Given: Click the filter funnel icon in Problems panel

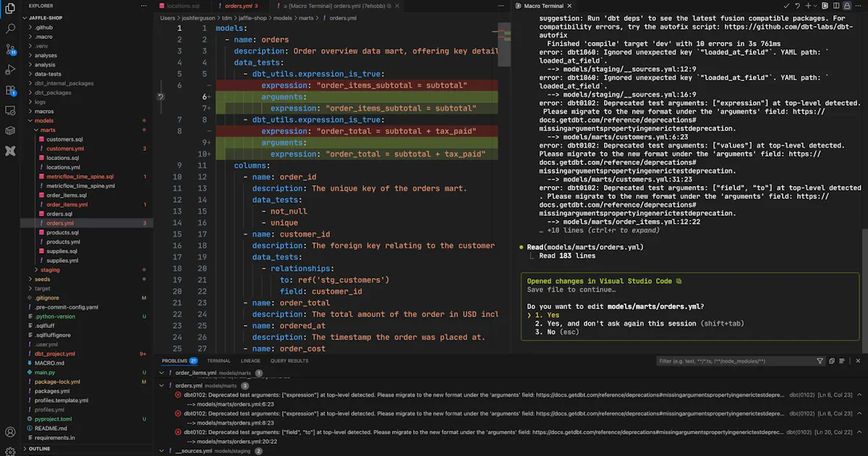Looking at the screenshot, I should (820, 360).
